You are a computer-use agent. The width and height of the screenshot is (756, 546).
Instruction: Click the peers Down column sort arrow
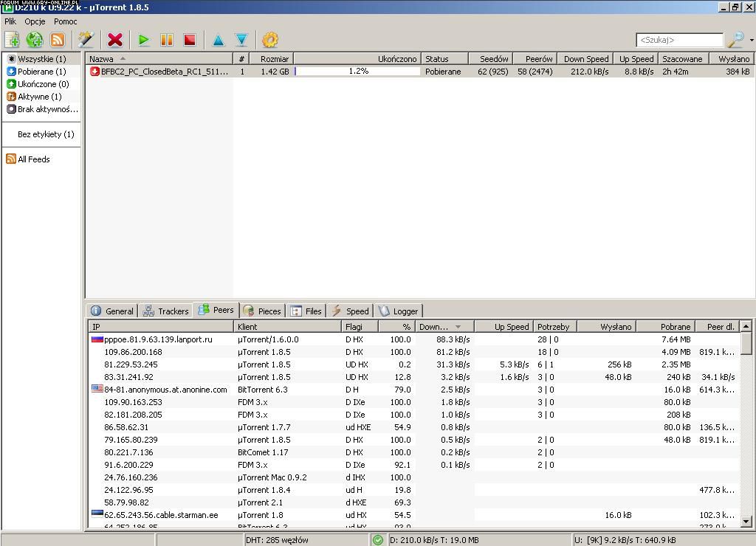coord(458,327)
